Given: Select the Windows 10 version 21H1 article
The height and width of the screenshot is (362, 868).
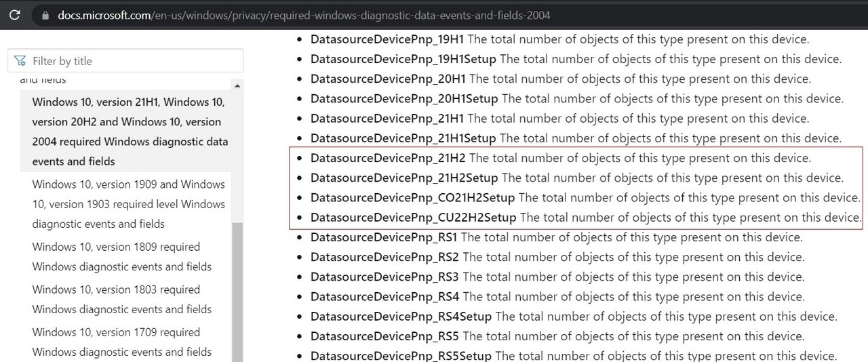Looking at the screenshot, I should [x=130, y=132].
